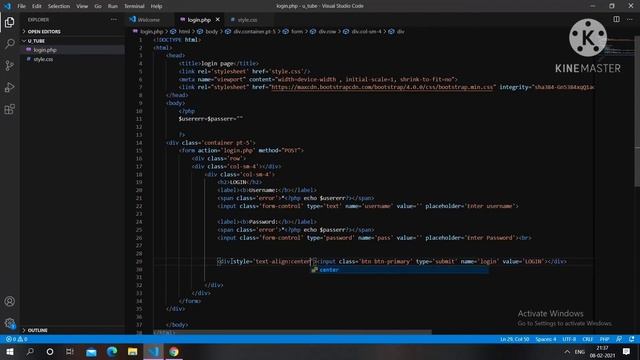Expand the Outline section
640x360 pixels.
[x=38, y=330]
